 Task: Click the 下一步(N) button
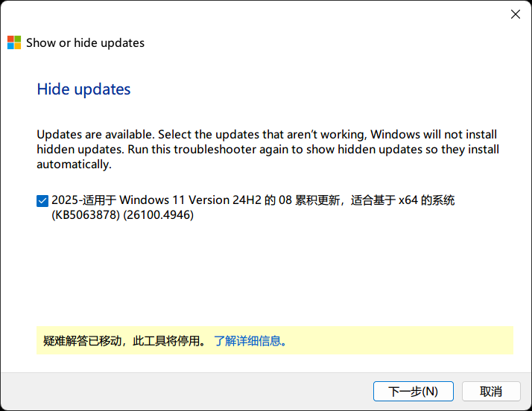click(414, 392)
